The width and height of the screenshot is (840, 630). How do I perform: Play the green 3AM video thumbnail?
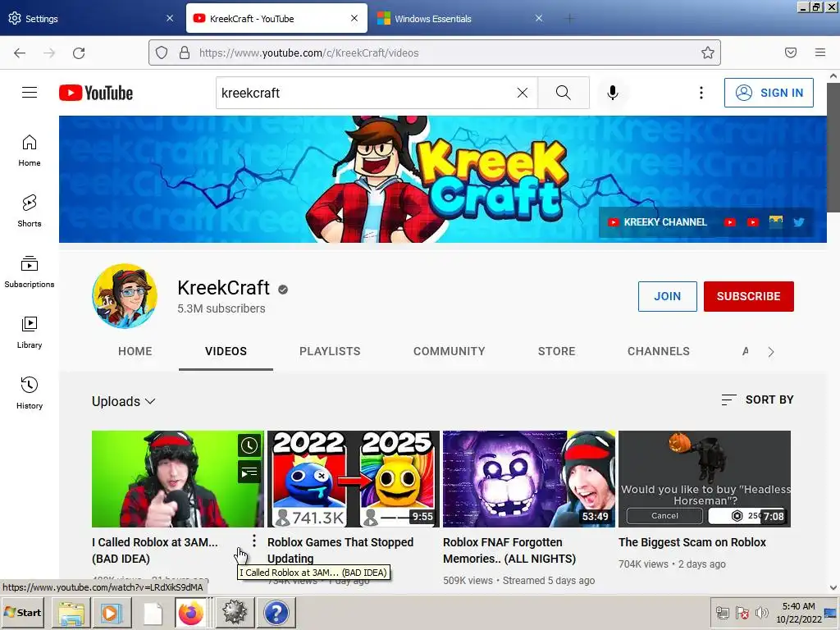point(178,479)
